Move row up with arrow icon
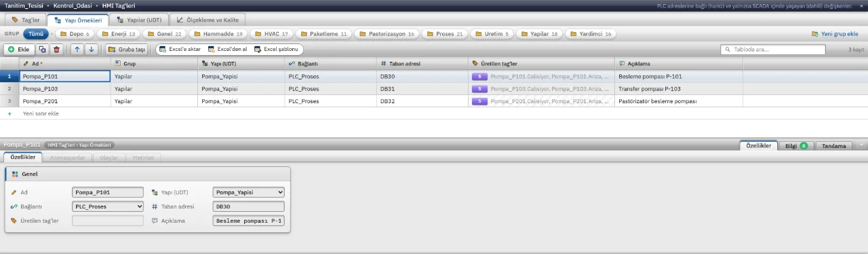 77,50
